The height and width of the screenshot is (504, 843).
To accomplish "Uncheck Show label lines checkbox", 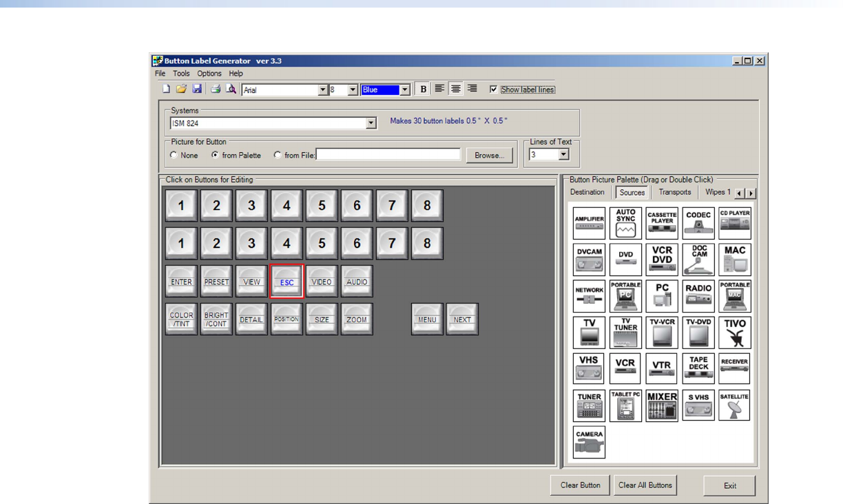I will 493,90.
